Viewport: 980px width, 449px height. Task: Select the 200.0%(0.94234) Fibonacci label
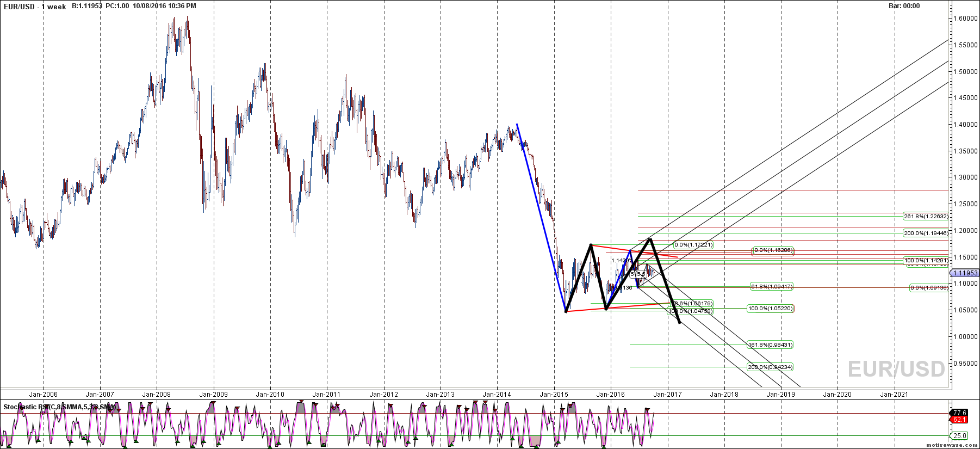[771, 367]
